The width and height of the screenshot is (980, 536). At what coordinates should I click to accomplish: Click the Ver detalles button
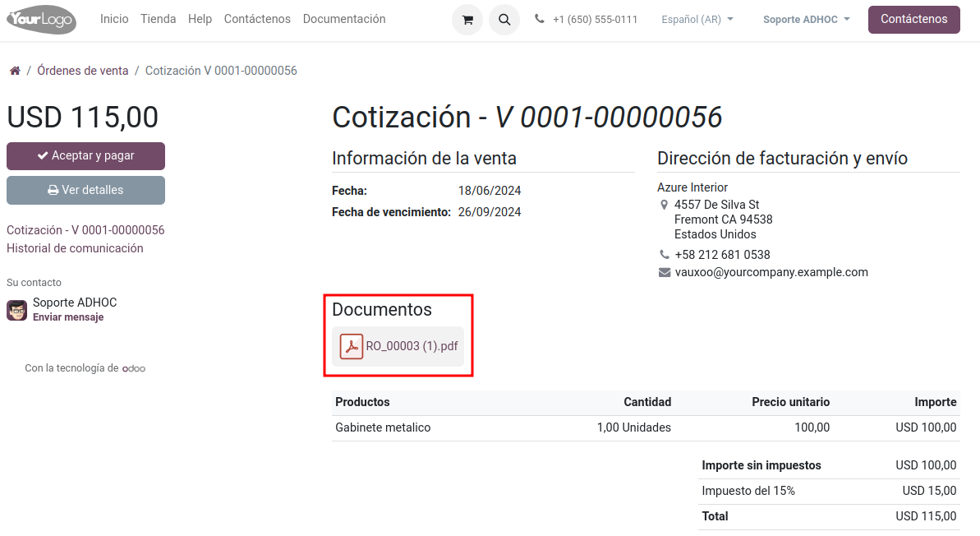(x=85, y=190)
